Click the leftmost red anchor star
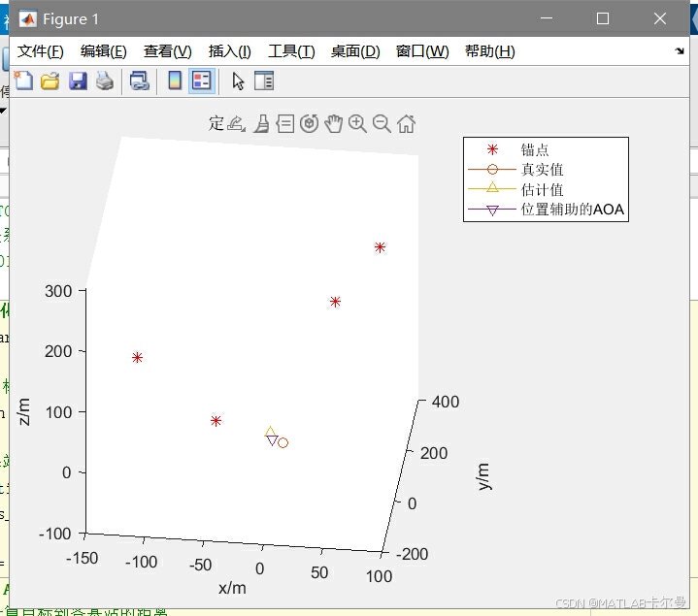This screenshot has height=616, width=698. click(x=138, y=358)
